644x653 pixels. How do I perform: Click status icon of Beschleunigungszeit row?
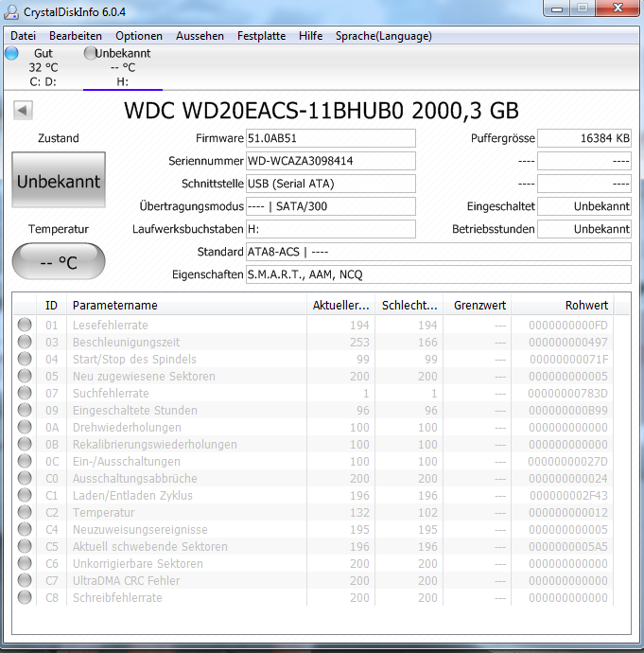coord(25,342)
